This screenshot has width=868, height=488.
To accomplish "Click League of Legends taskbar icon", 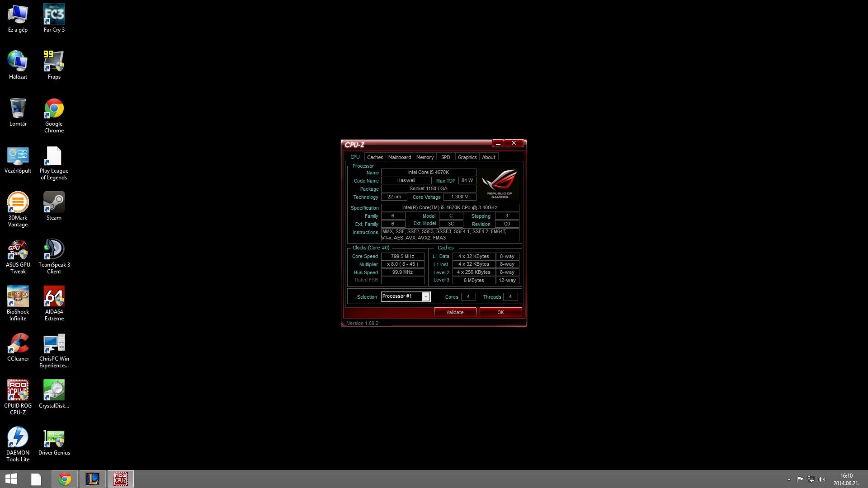I will 93,479.
